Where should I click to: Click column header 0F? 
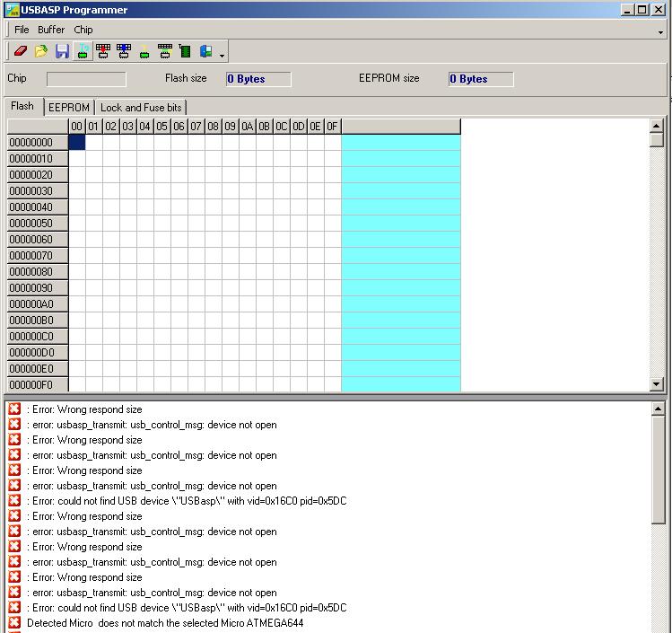[332, 127]
